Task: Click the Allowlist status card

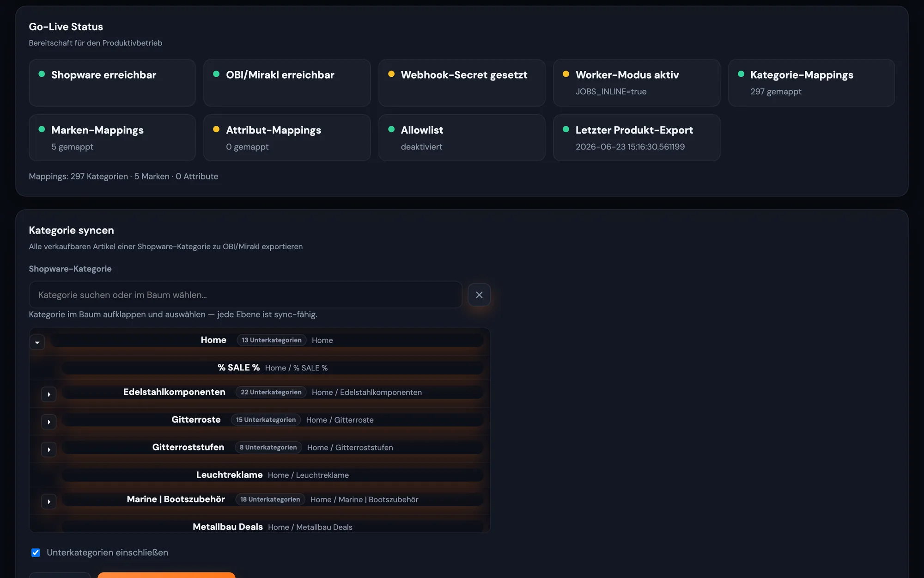Action: 462,138
